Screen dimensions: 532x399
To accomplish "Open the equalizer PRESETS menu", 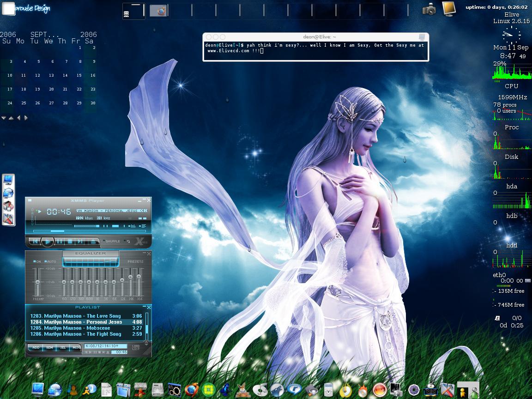I will (135, 261).
